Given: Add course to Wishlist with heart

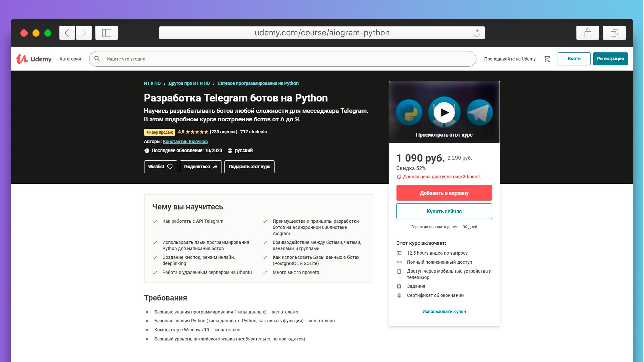Looking at the screenshot, I should [x=161, y=167].
